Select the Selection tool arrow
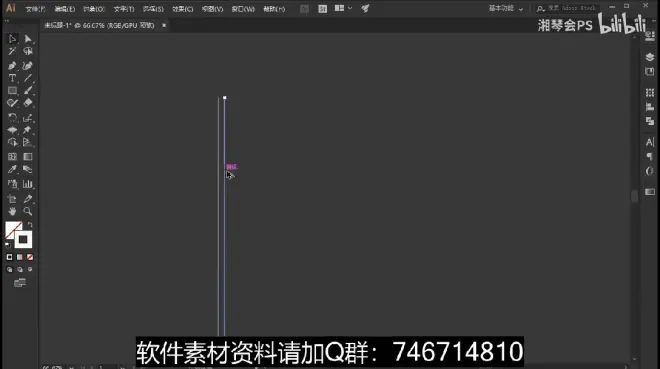 coord(12,39)
